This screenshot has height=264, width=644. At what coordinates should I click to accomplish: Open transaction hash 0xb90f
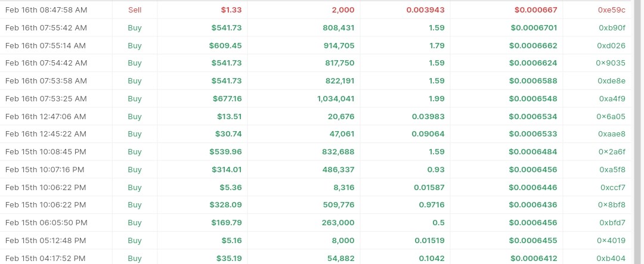click(x=612, y=28)
